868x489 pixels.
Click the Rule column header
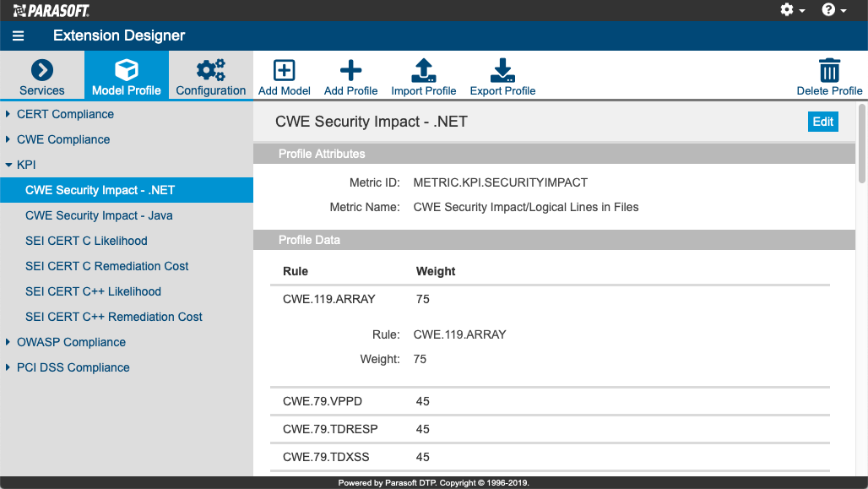(x=295, y=271)
